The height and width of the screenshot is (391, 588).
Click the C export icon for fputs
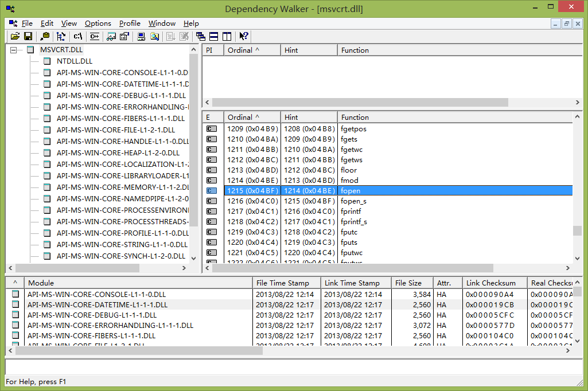[x=212, y=243]
